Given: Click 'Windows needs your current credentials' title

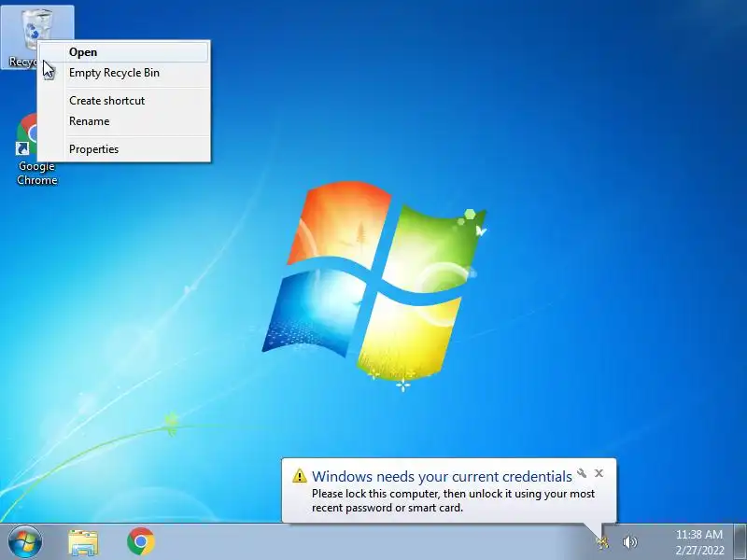Looking at the screenshot, I should [x=442, y=476].
